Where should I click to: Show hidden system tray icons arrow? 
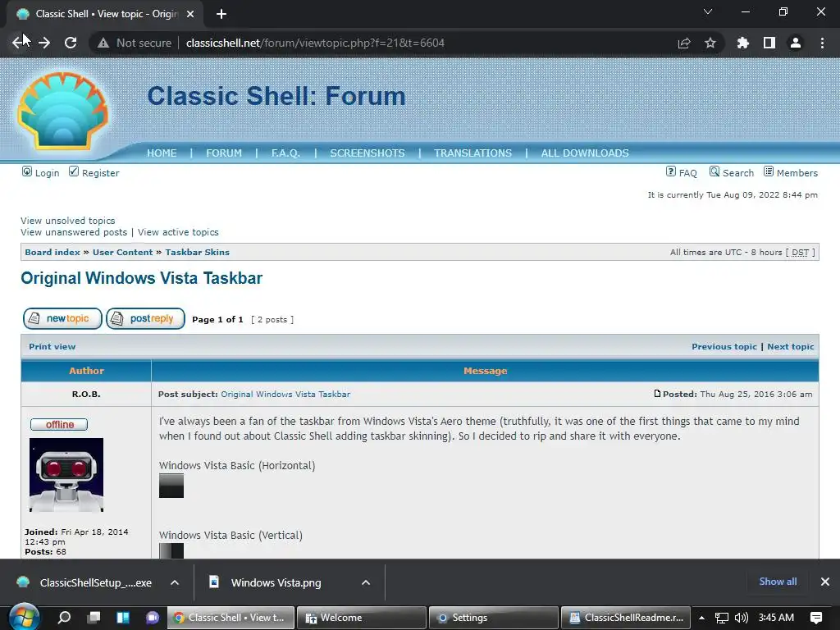pos(701,618)
